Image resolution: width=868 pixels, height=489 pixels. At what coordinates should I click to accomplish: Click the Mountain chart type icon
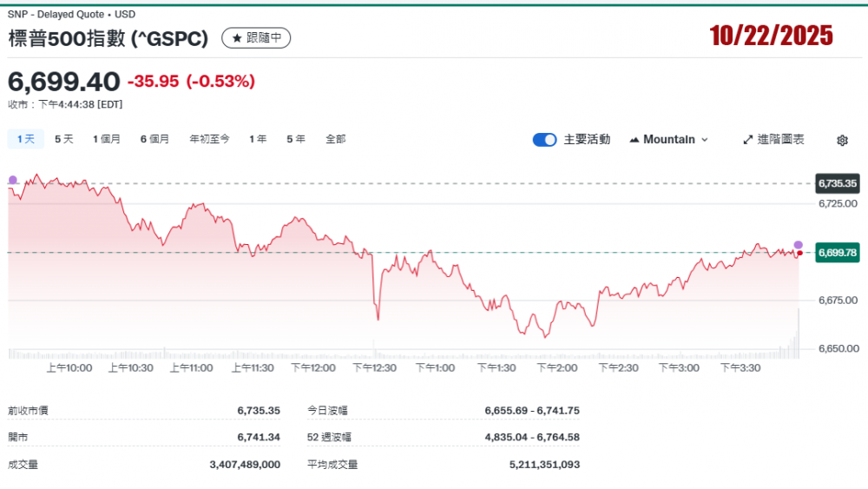[x=634, y=140]
